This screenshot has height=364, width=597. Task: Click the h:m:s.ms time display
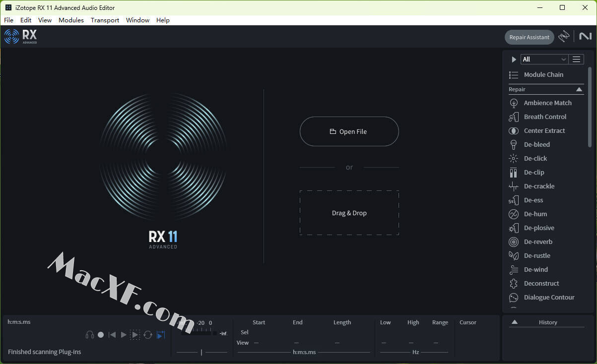point(19,322)
